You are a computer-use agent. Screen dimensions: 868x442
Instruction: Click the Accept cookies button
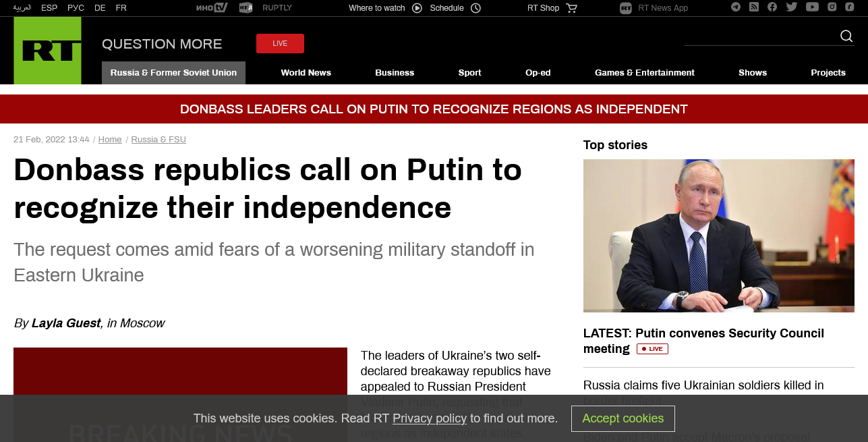[623, 418]
